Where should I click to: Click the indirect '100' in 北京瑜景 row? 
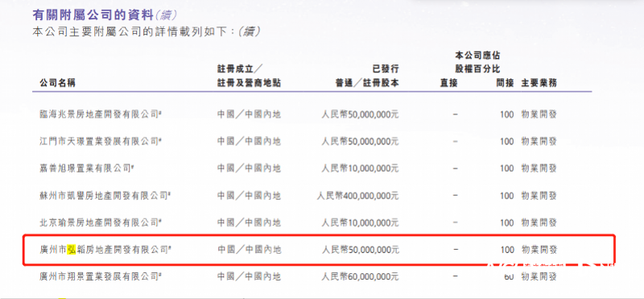coord(507,222)
